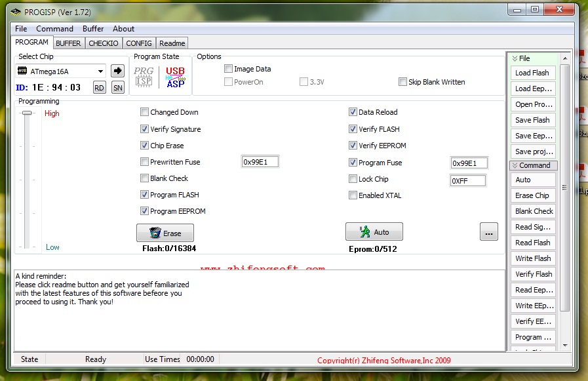Click the programming speed slider handle
The height and width of the screenshot is (381, 588).
point(27,113)
